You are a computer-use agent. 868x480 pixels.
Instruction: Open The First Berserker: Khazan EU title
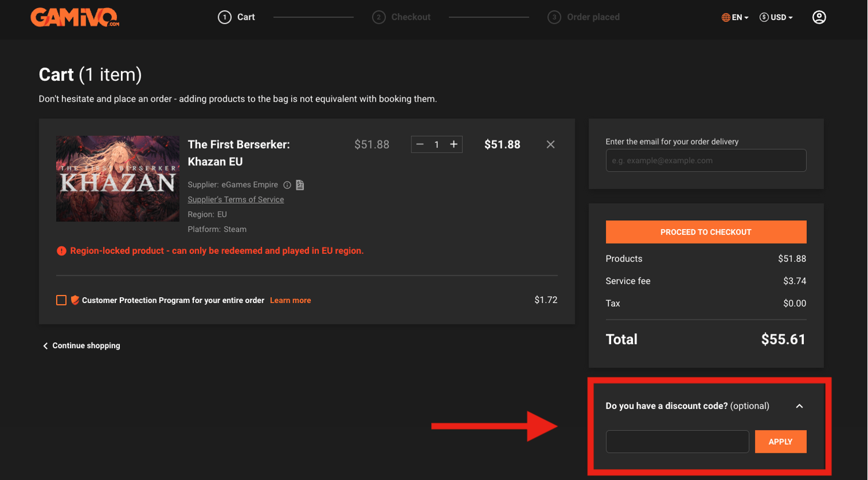point(239,153)
